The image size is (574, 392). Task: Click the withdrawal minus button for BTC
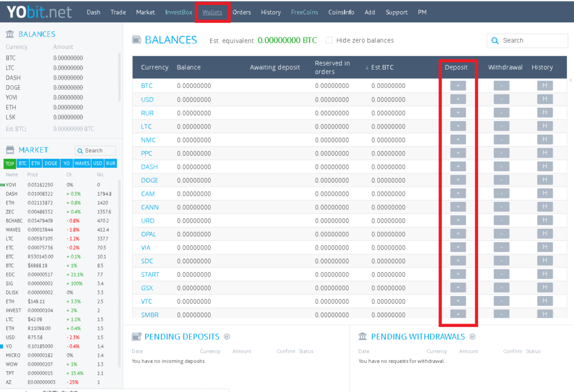502,86
